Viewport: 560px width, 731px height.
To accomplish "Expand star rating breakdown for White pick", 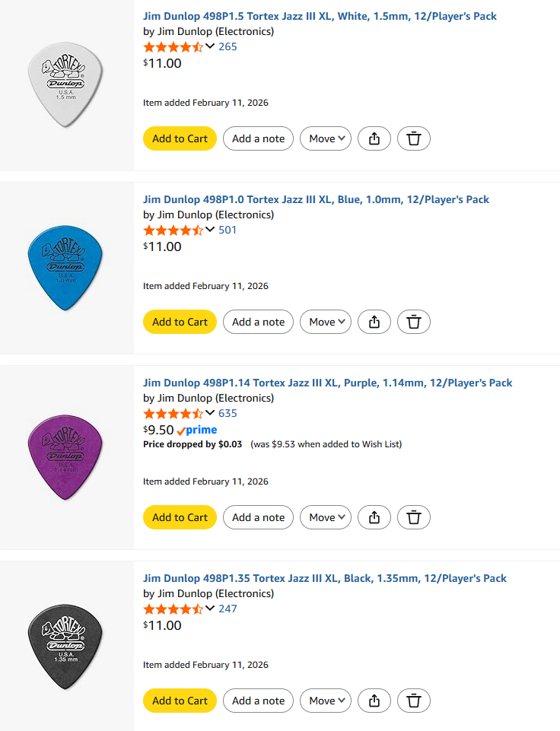I will (210, 46).
